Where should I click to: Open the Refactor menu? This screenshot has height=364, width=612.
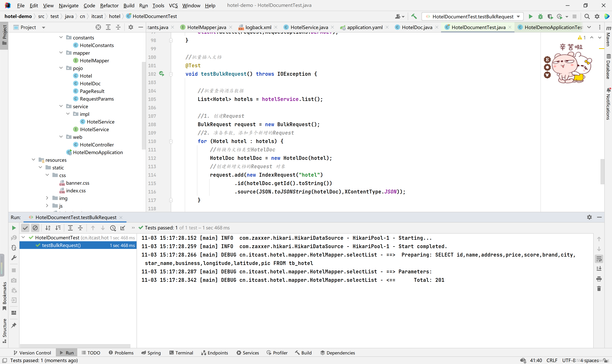click(x=109, y=5)
